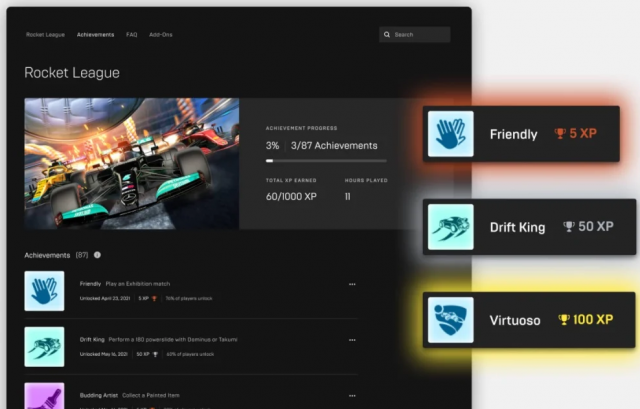The height and width of the screenshot is (409, 640).
Task: Click the Search input field
Action: click(x=415, y=35)
